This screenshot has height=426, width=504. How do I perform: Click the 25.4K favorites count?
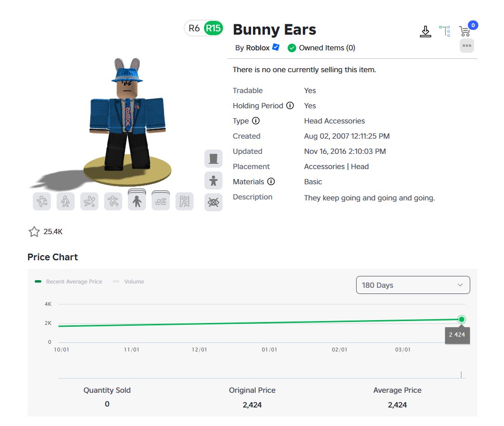[53, 231]
